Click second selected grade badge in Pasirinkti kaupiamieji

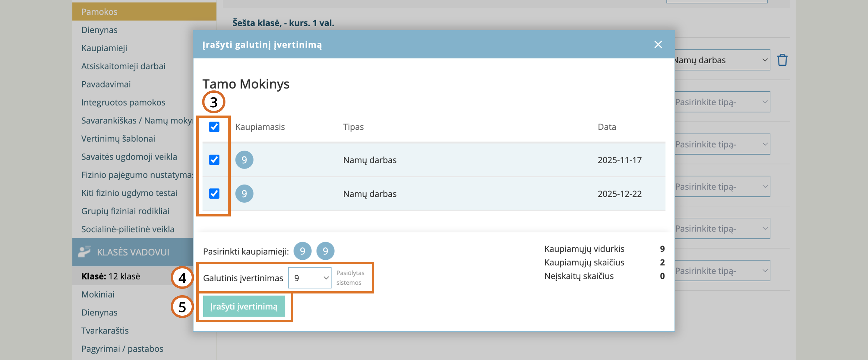[325, 251]
